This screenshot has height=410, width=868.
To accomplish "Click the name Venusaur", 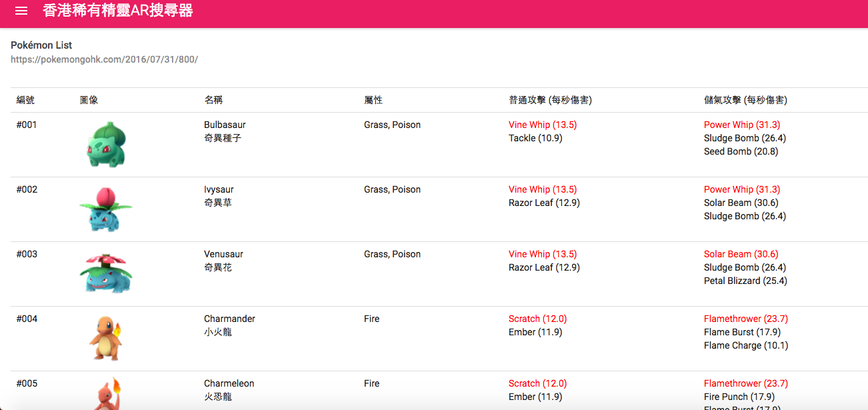I will 223,254.
